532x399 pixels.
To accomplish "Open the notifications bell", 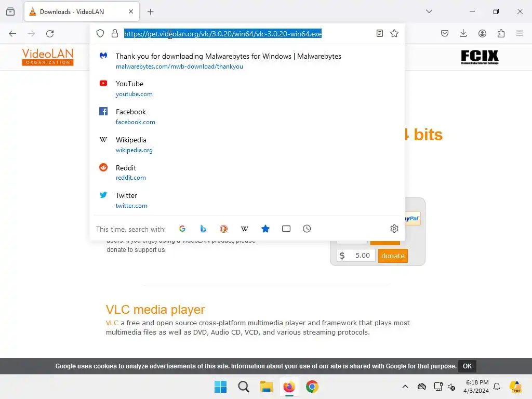I will pos(497,387).
